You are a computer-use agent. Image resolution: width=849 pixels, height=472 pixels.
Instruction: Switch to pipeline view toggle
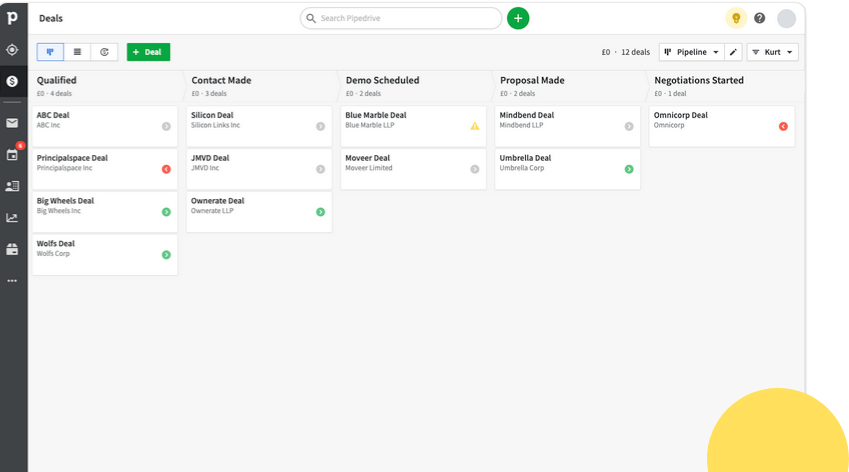(50, 52)
